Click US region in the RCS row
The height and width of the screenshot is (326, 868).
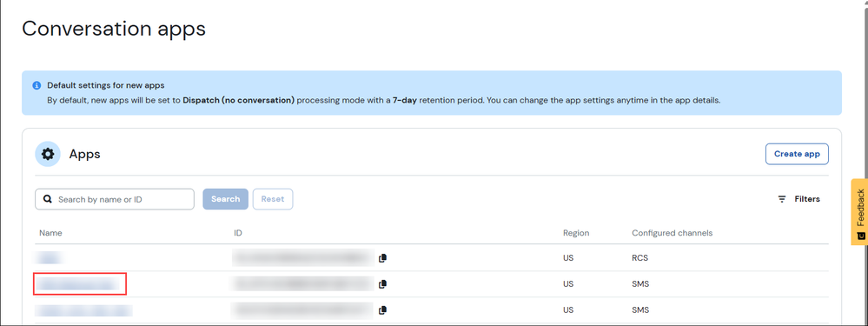(x=568, y=258)
